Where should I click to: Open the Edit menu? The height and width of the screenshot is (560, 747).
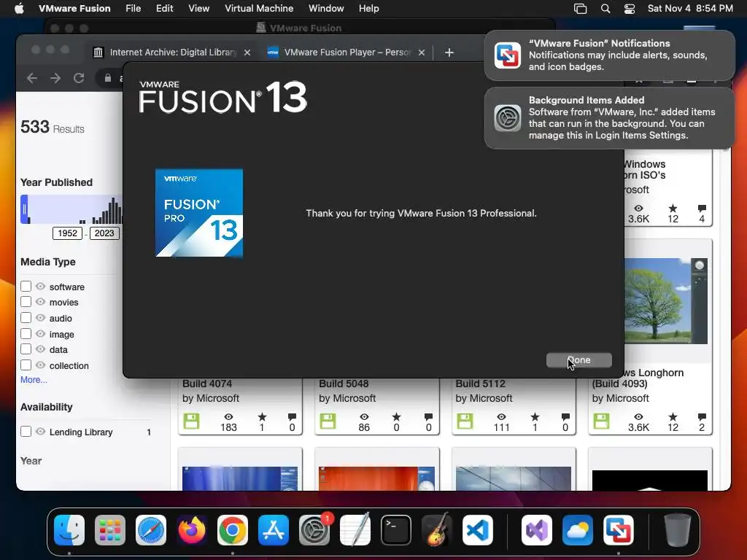[x=164, y=9]
